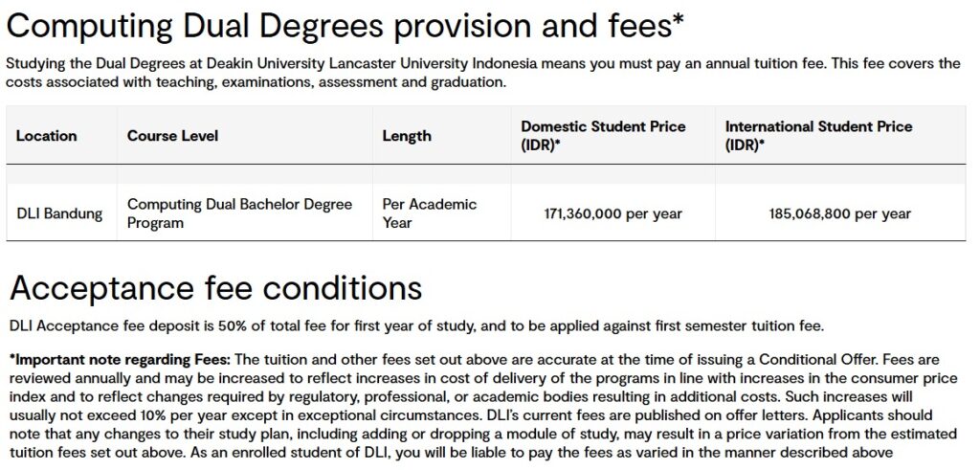
Task: Click the 'Computing Dual Degrees provision and fees' heading
Action: (345, 27)
